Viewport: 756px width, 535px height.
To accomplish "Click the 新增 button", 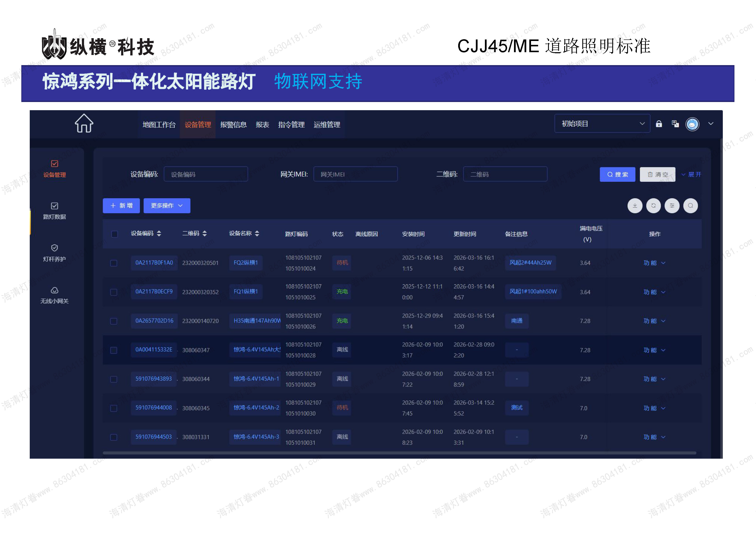I will [x=121, y=206].
